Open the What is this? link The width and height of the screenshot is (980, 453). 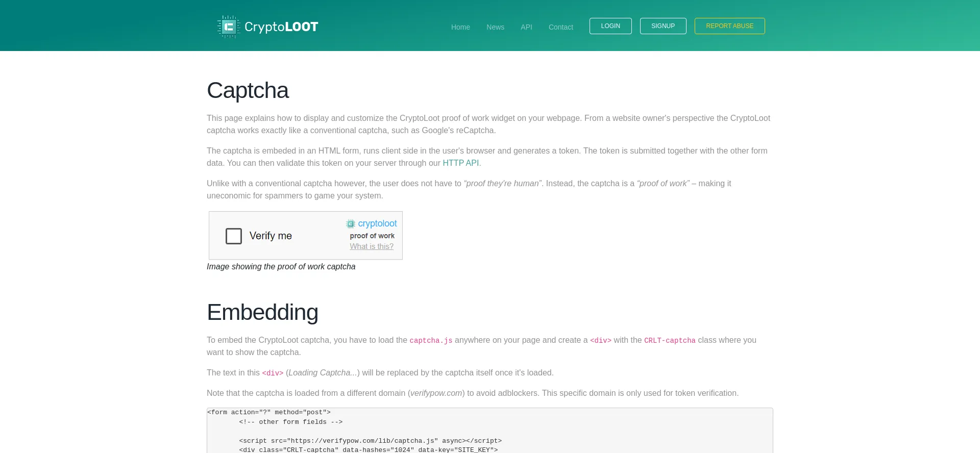point(372,246)
